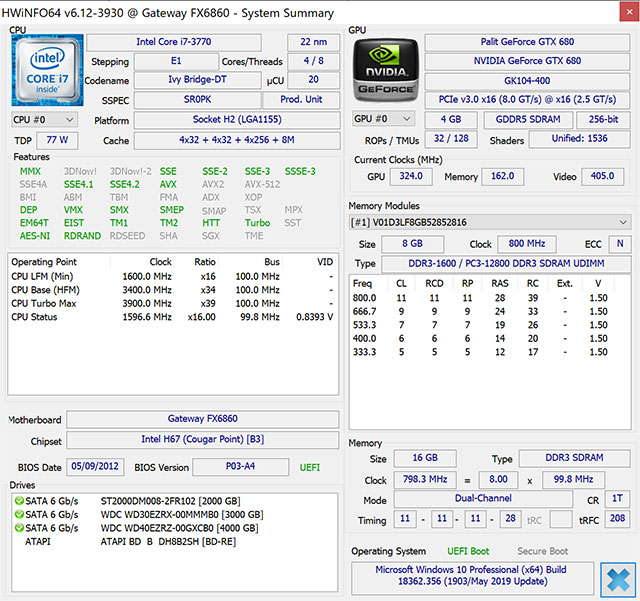This screenshot has width=640, height=601.
Task: Click the CPU Status row
Action: click(173, 317)
